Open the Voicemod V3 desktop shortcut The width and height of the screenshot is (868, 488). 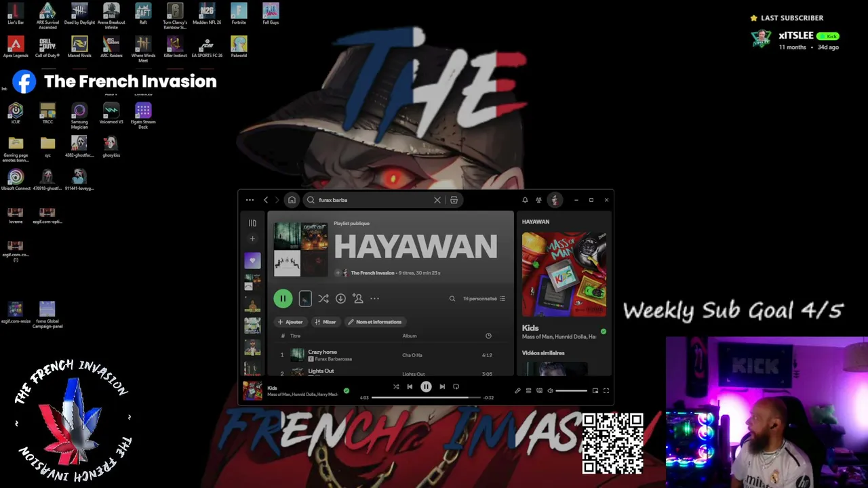coord(111,113)
